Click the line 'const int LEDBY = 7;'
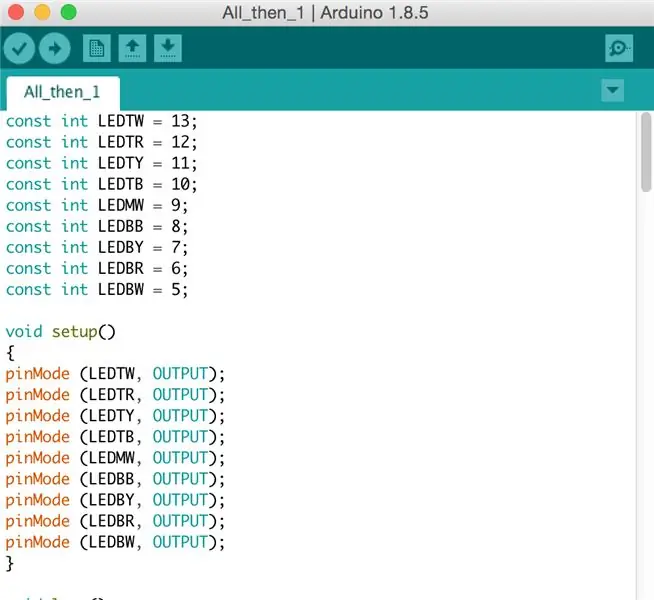Screen dimensions: 654x600 [x=97, y=248]
